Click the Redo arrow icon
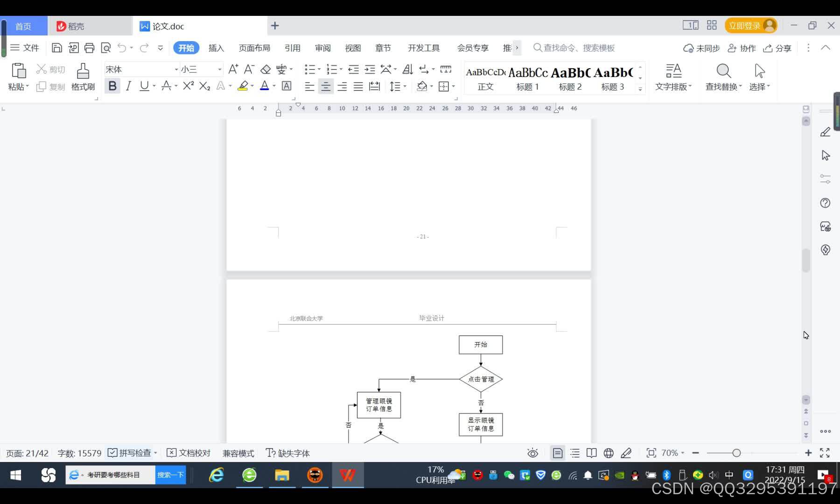 (144, 48)
